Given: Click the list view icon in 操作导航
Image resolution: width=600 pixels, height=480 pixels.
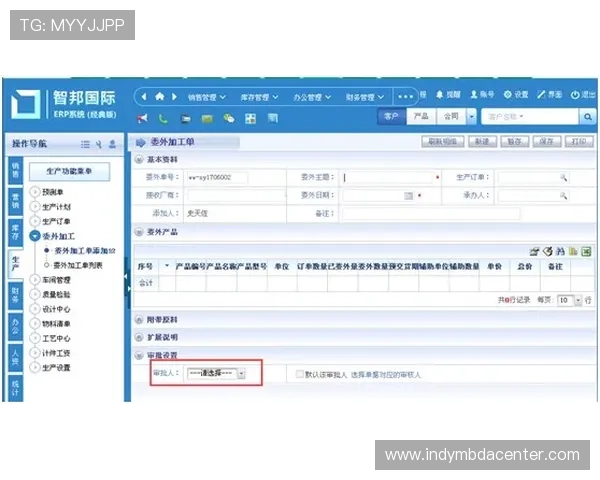Looking at the screenshot, I should [x=85, y=144].
